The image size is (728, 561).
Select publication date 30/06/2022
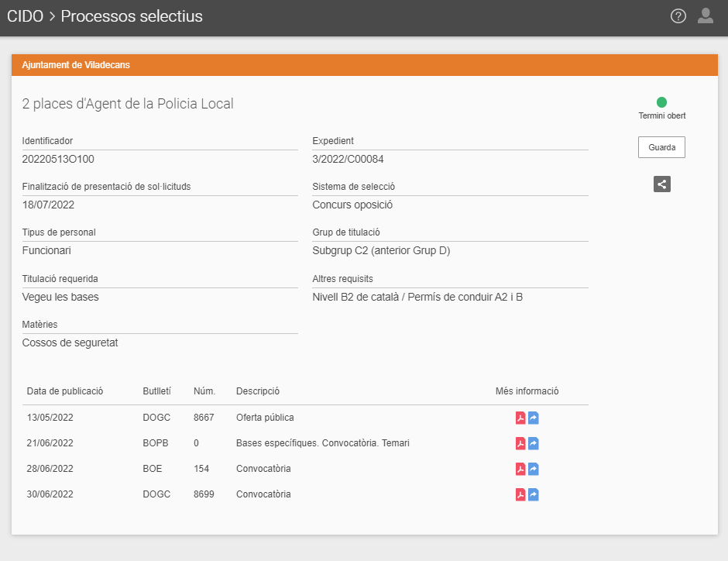point(50,494)
